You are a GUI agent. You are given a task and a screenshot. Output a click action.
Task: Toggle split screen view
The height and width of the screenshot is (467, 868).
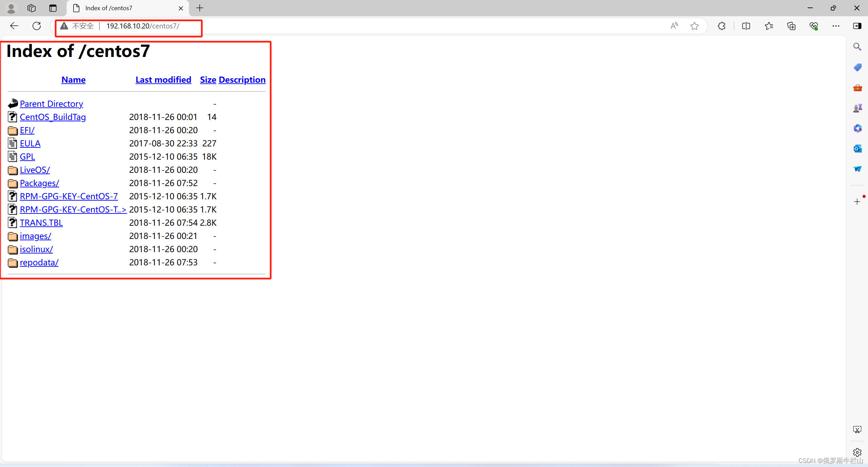(746, 26)
